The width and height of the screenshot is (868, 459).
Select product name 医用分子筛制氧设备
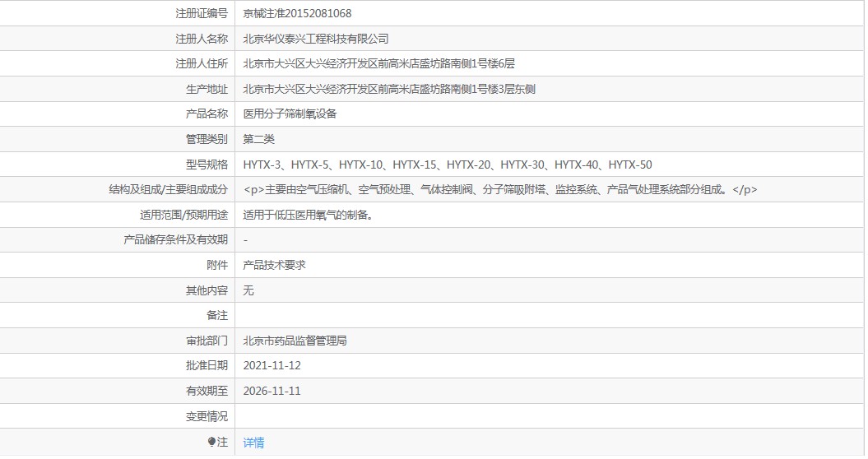(x=290, y=114)
